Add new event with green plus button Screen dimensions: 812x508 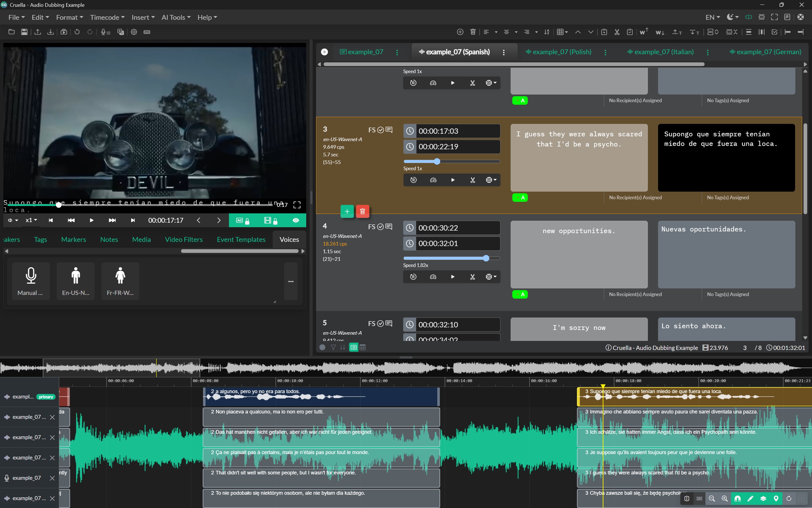click(347, 211)
